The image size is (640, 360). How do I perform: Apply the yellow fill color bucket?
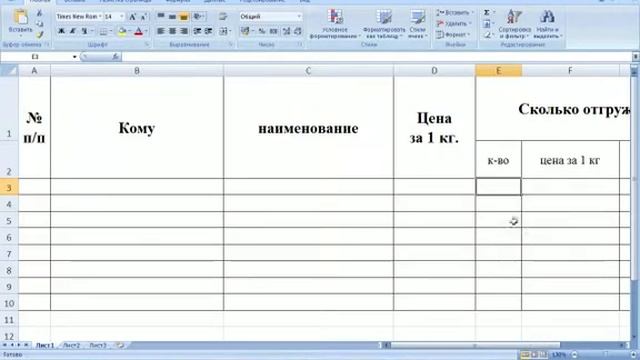click(122, 31)
